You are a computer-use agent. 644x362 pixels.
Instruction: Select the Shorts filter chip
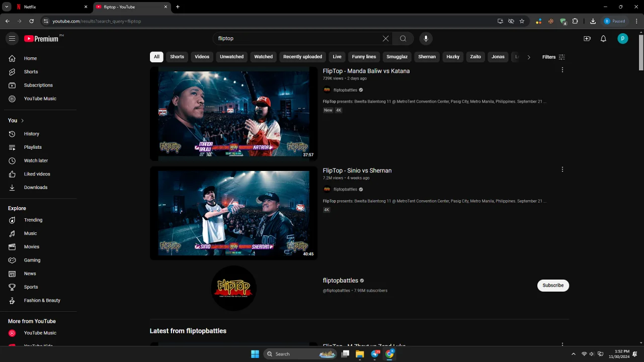[x=177, y=57]
